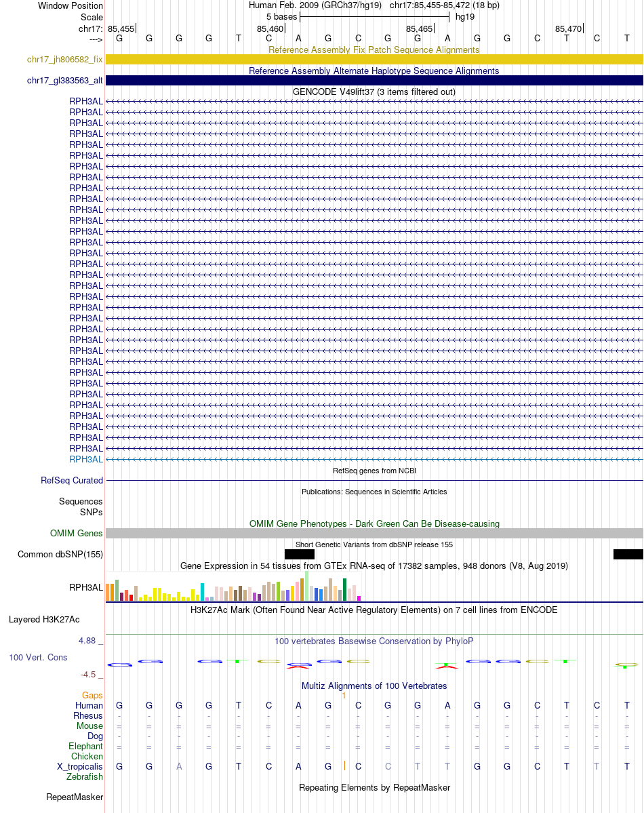Click the Human Feb. 2009 (GRCh37/hg19) header text
The image size is (644, 813).
pyautogui.click(x=315, y=5)
